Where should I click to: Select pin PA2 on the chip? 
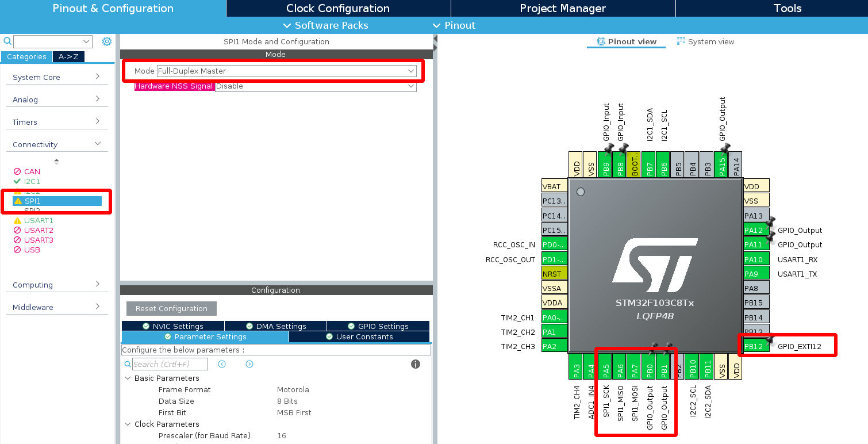coord(555,346)
